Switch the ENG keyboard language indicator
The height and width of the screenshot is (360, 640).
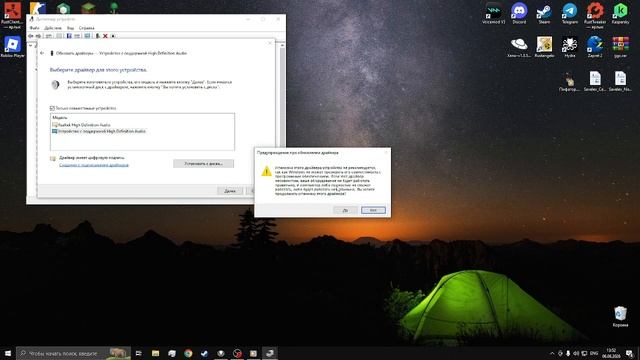(594, 353)
